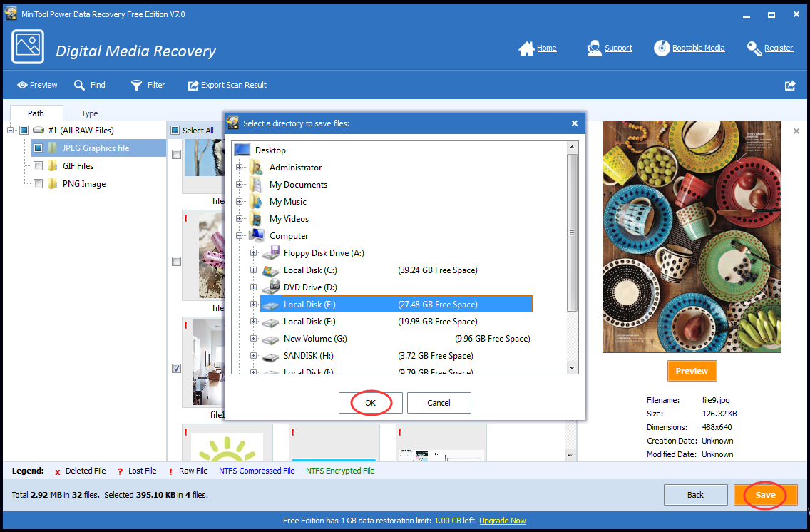Click the Filter funnel icon
Viewport: 810px width, 532px height.
pyautogui.click(x=136, y=85)
